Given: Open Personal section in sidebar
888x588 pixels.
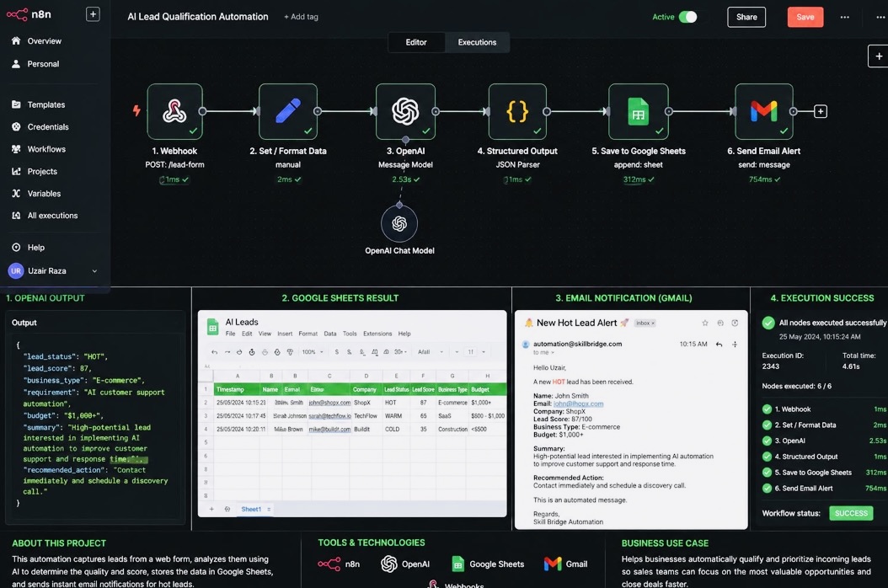Looking at the screenshot, I should click(x=43, y=64).
